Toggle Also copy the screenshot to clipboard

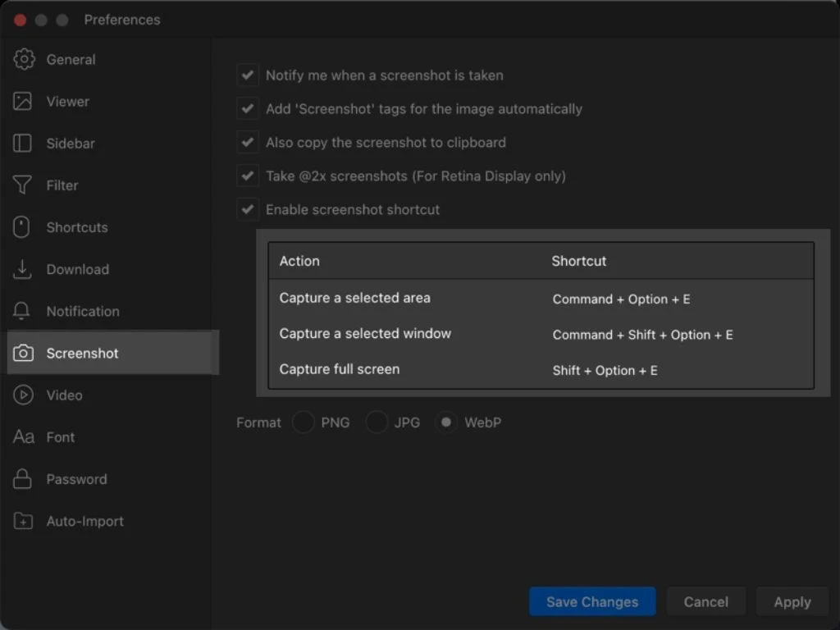click(247, 143)
